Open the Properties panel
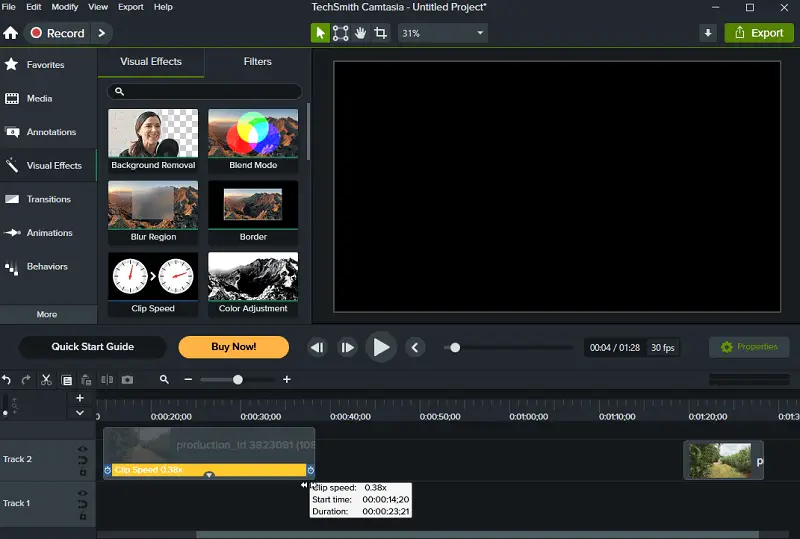This screenshot has height=539, width=800. pyautogui.click(x=749, y=347)
